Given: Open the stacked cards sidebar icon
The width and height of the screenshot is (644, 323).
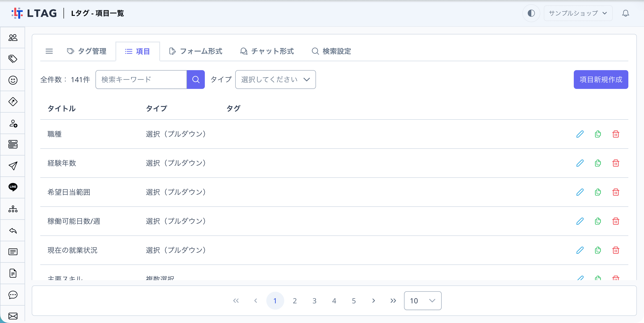Looking at the screenshot, I should click(x=13, y=144).
